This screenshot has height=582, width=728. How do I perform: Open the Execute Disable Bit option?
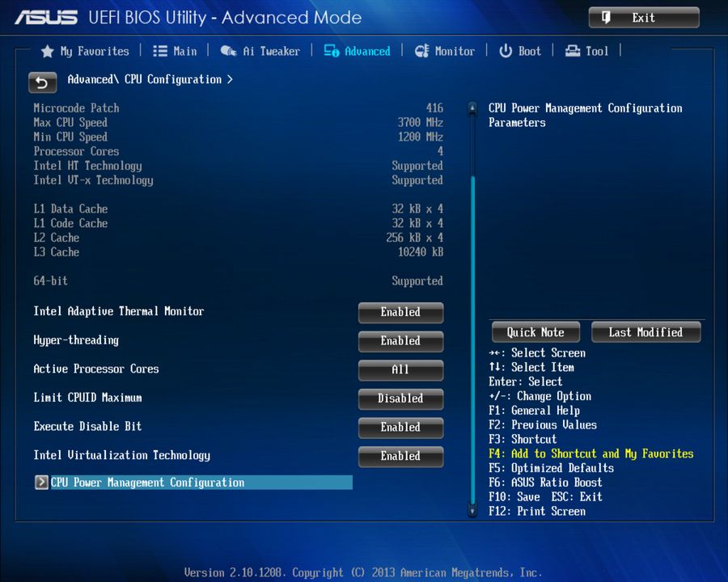[x=400, y=428]
